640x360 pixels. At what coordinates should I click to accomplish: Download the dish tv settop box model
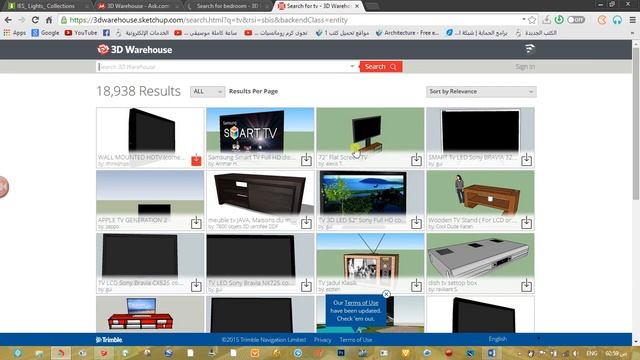(x=526, y=286)
